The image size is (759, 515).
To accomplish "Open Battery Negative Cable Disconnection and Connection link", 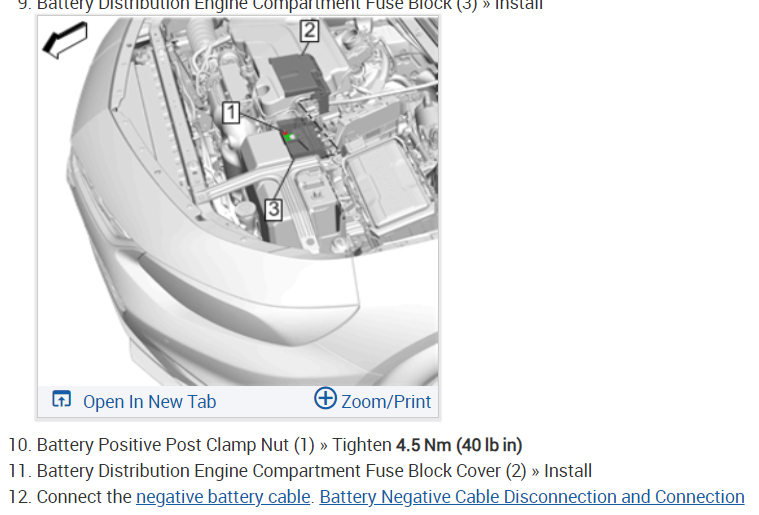I will tap(532, 497).
